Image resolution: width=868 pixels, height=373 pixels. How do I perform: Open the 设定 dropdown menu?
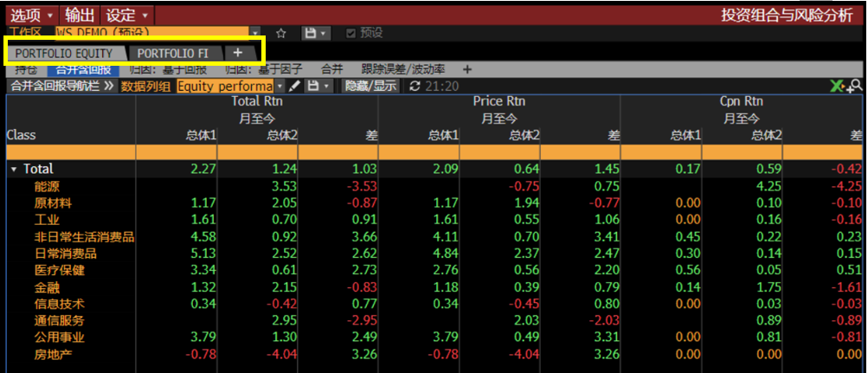click(x=127, y=15)
